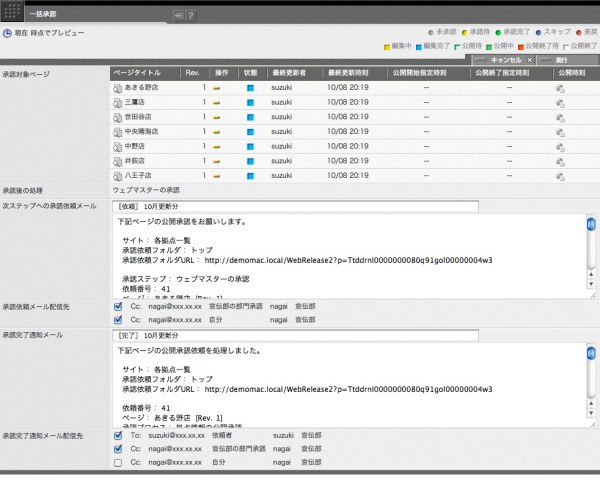Click the blue status icon for 世田谷店
The image size is (600, 491).
[250, 116]
